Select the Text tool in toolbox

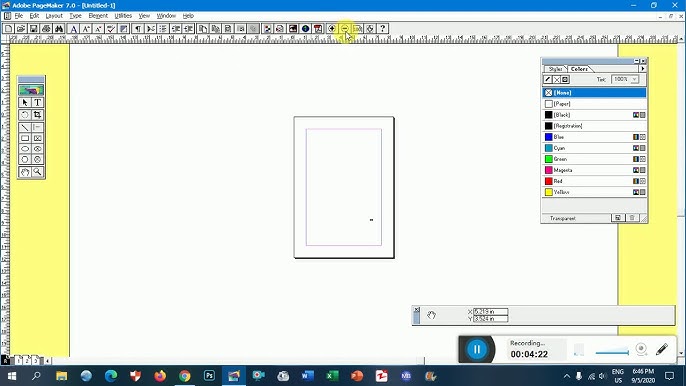[38, 102]
